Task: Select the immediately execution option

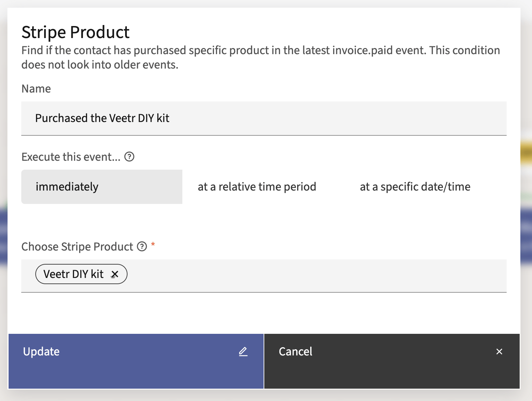Action: coord(102,187)
